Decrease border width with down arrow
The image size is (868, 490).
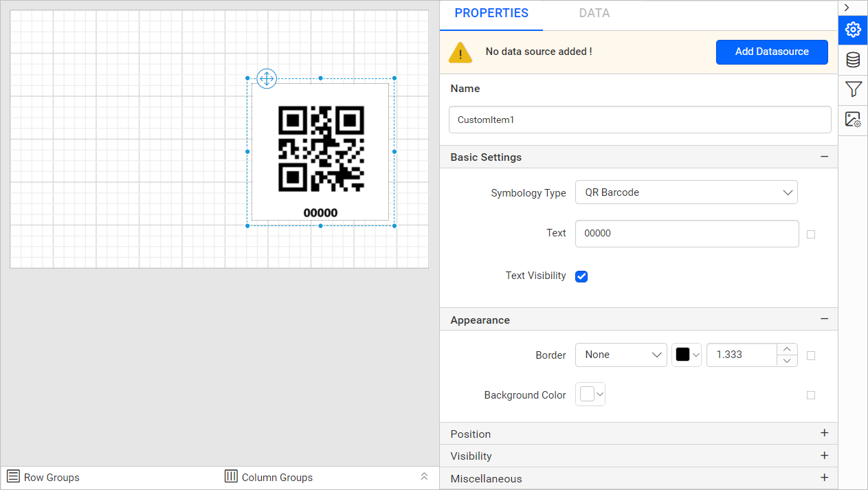pos(787,361)
